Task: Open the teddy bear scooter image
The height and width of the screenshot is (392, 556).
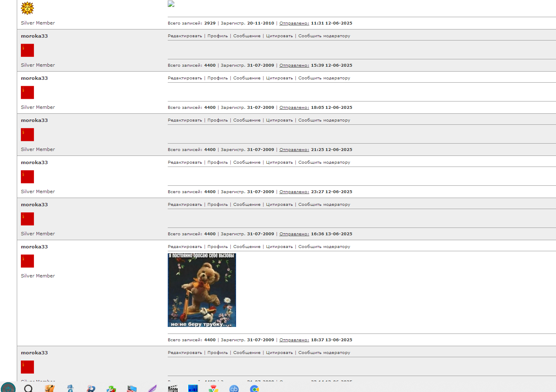Action: point(202,290)
